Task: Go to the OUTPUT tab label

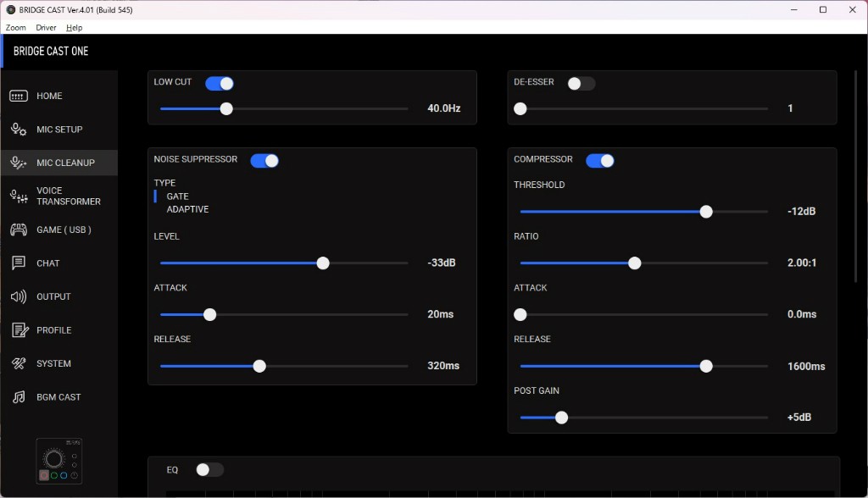Action: (53, 296)
